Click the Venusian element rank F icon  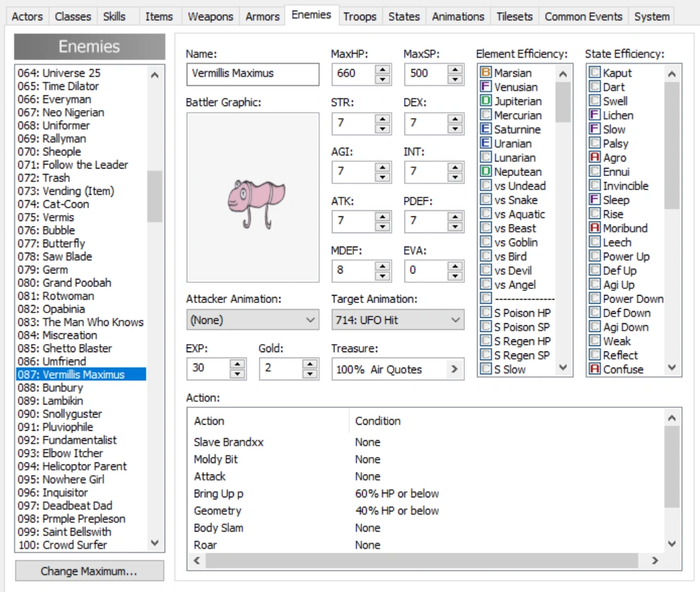tap(486, 87)
